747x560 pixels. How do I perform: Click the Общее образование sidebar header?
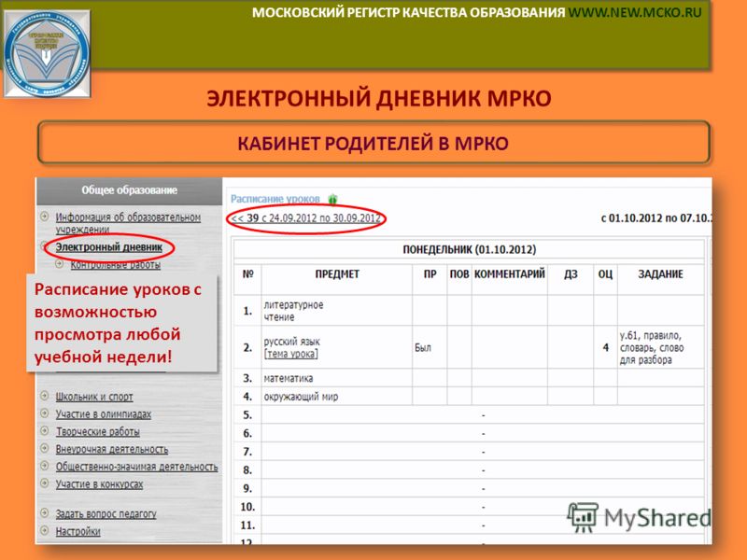[x=129, y=190]
